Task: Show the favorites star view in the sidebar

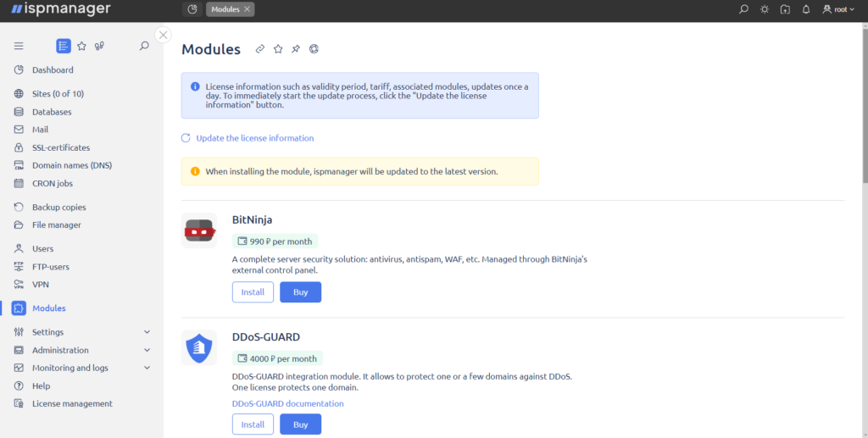Action: click(81, 46)
